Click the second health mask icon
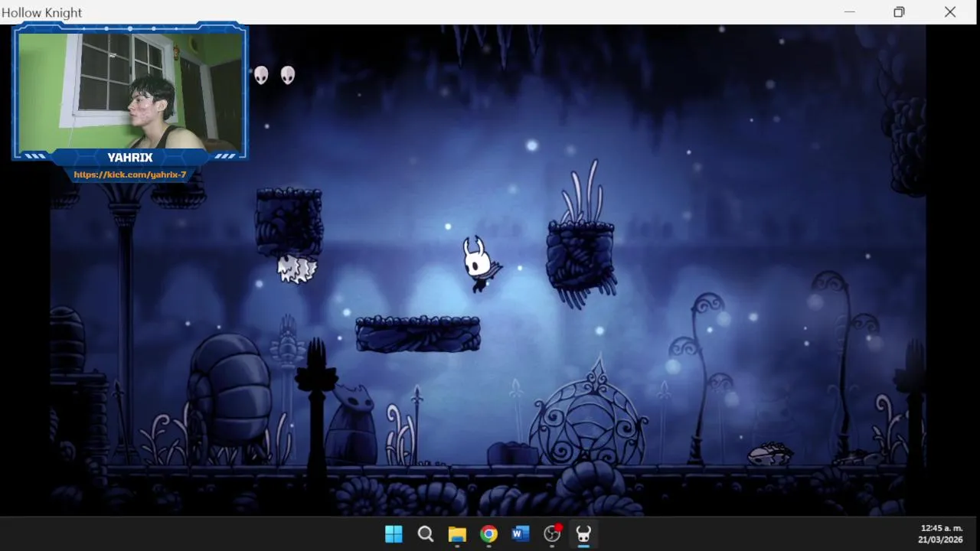The height and width of the screenshot is (551, 980). pos(288,75)
